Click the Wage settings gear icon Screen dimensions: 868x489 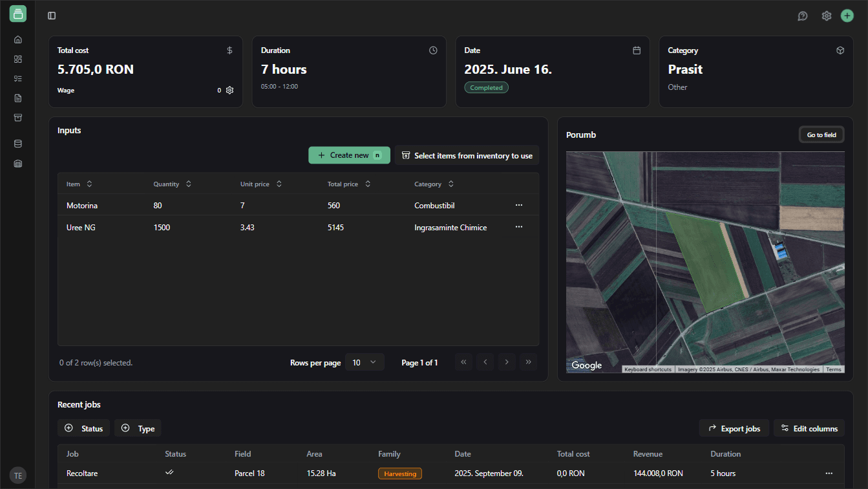(x=229, y=91)
